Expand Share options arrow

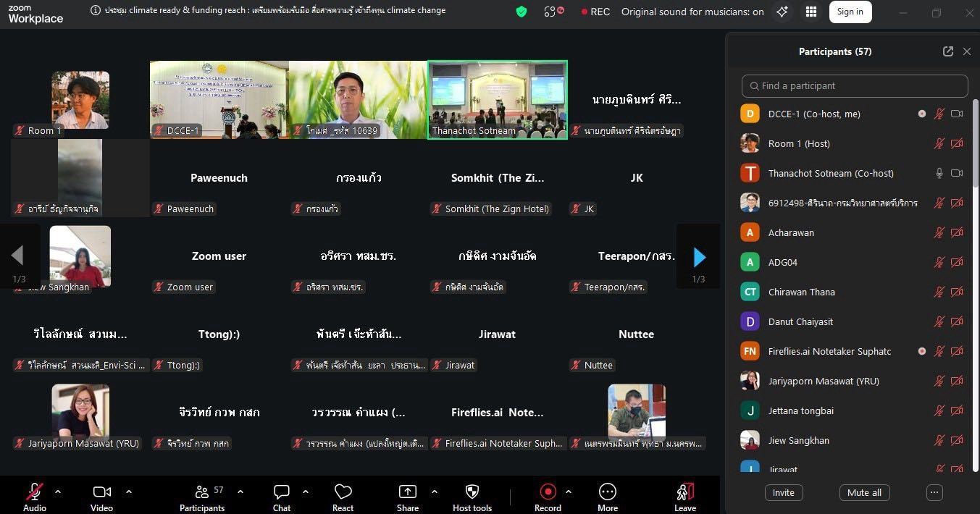pyautogui.click(x=435, y=492)
